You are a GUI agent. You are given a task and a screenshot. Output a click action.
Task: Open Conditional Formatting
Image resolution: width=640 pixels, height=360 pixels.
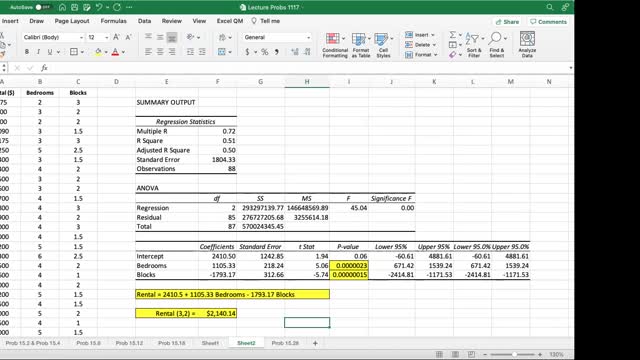click(x=335, y=45)
